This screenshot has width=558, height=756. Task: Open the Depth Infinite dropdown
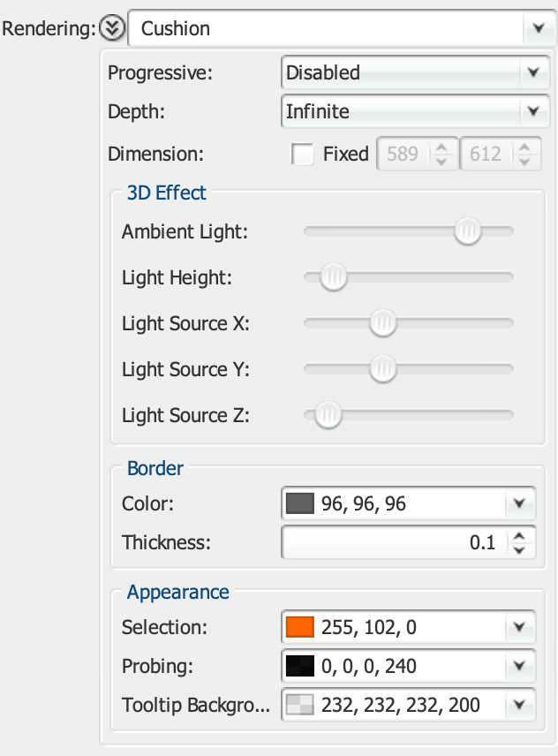click(411, 111)
